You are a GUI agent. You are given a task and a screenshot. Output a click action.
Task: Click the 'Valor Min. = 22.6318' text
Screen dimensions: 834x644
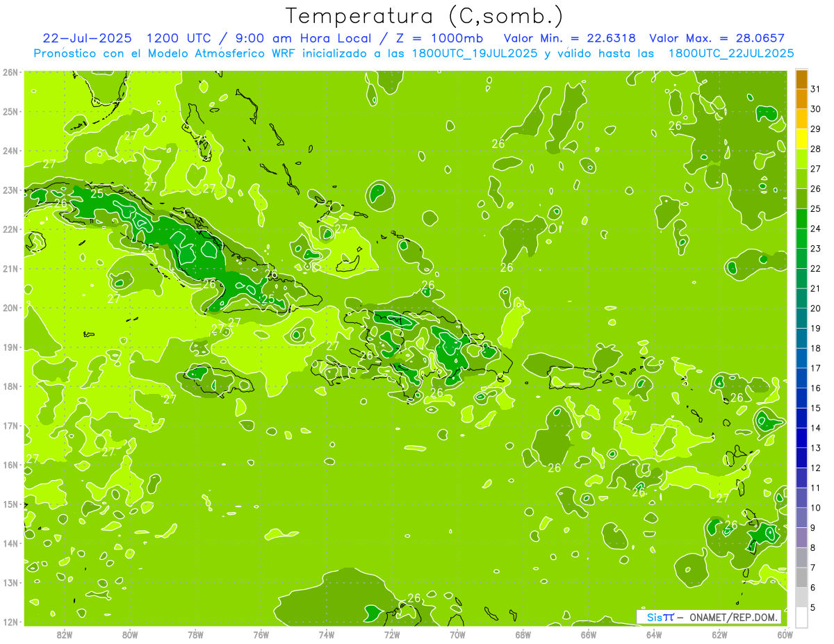pyautogui.click(x=569, y=38)
